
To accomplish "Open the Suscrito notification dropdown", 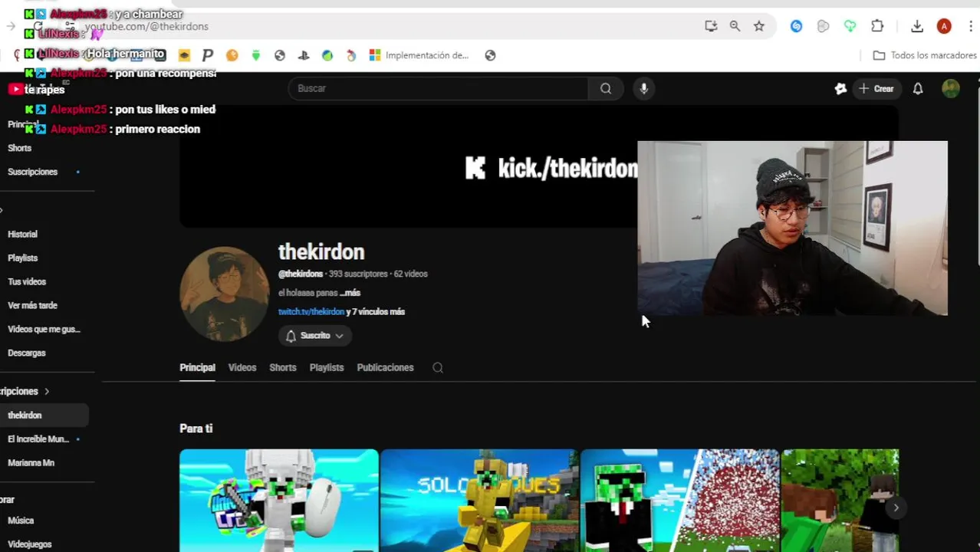I will [x=315, y=336].
